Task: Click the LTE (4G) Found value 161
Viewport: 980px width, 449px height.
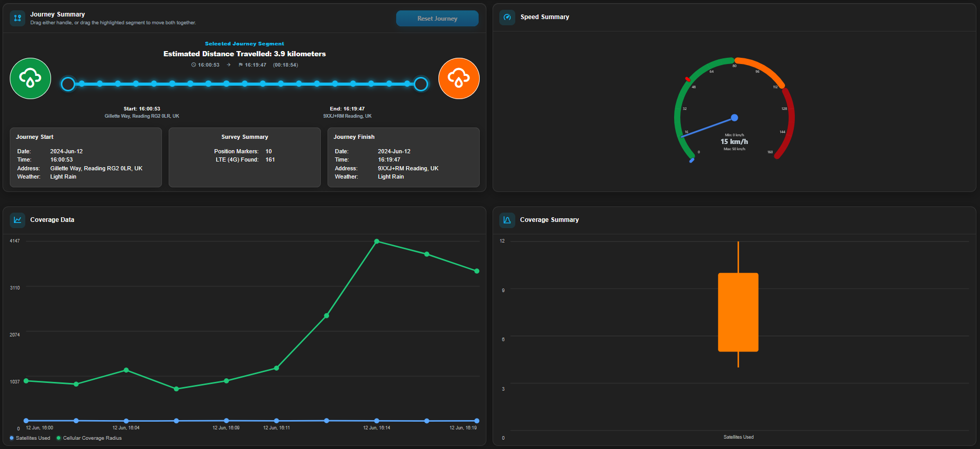Action: click(270, 159)
